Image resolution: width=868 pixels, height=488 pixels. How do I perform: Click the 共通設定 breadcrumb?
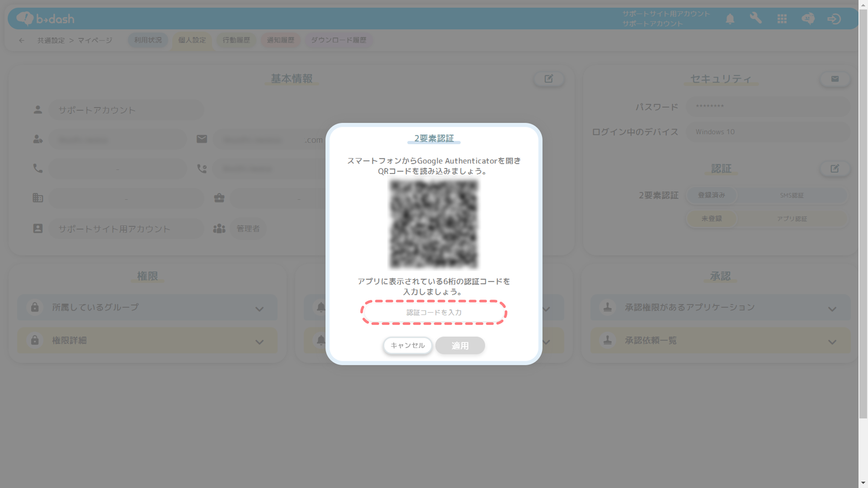pos(51,40)
